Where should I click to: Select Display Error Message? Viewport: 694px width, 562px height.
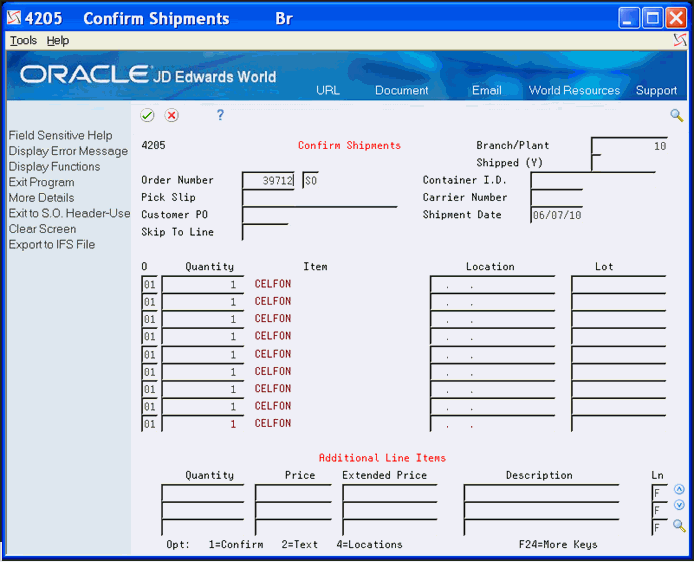click(x=68, y=151)
